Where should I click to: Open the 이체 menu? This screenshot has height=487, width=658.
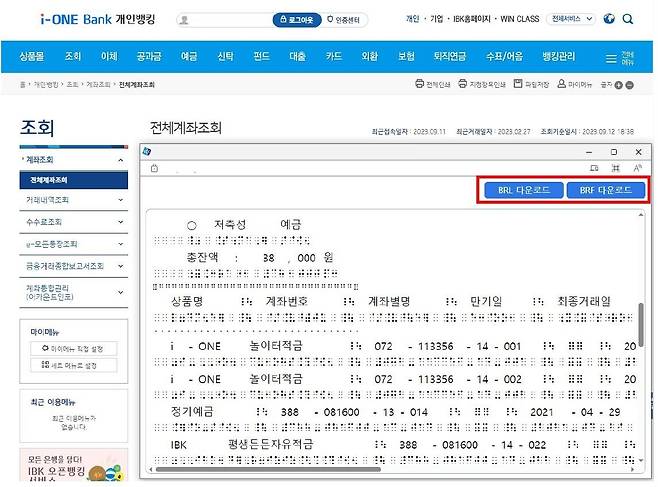109,56
